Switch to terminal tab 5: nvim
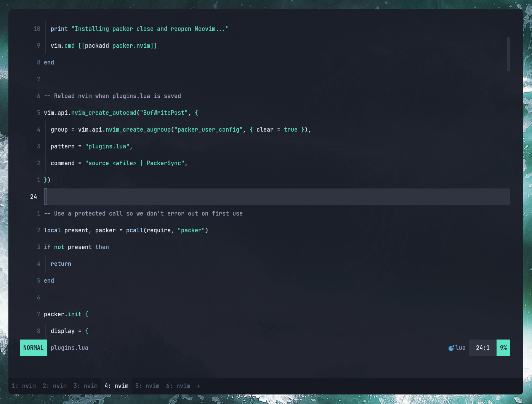This screenshot has height=404, width=532. coord(147,386)
